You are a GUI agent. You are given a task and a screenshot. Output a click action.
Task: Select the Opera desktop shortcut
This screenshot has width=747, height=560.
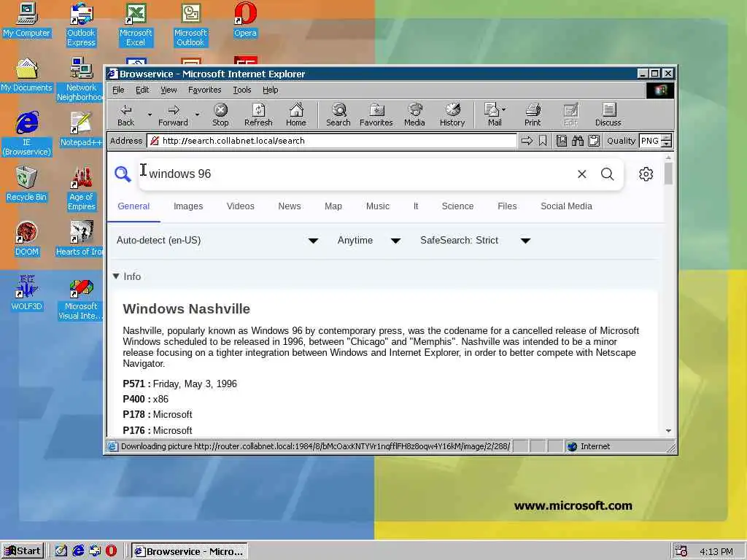[x=245, y=20]
